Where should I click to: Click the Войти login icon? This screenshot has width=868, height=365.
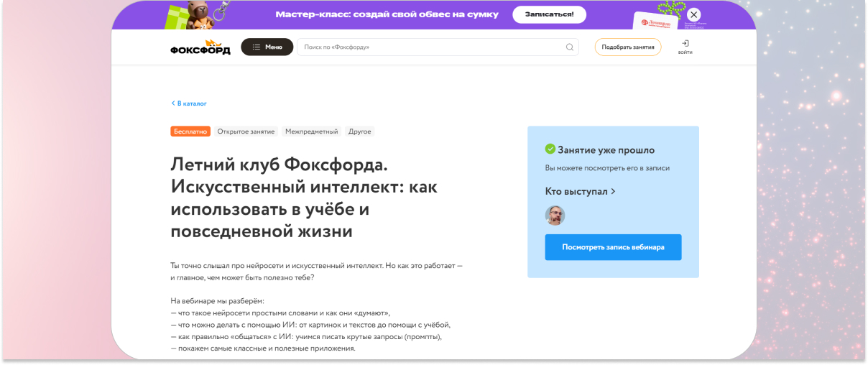[685, 47]
